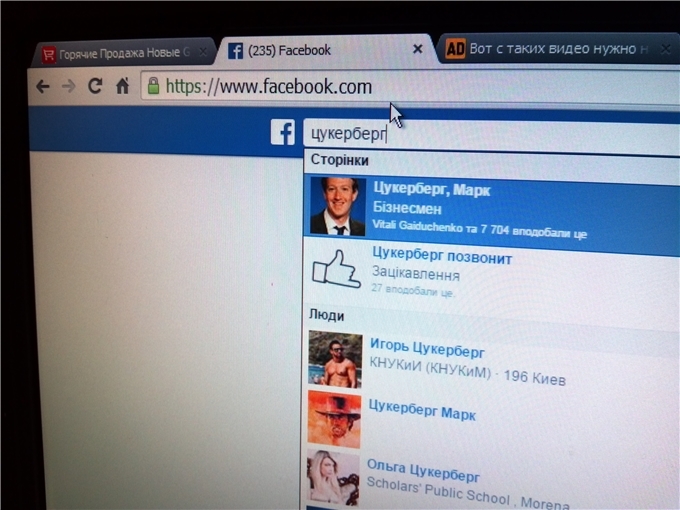Click the green padlock security icon
The height and width of the screenshot is (510, 680).
tap(153, 85)
